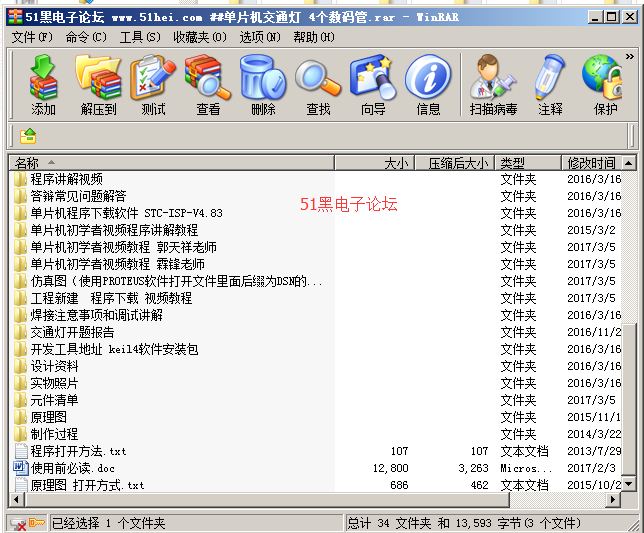Select folder 设计资料
The width and height of the screenshot is (644, 533).
point(54,366)
